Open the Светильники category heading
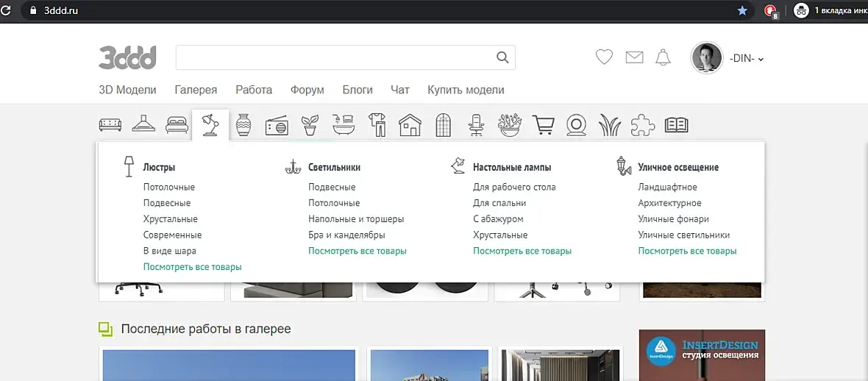 click(x=335, y=167)
